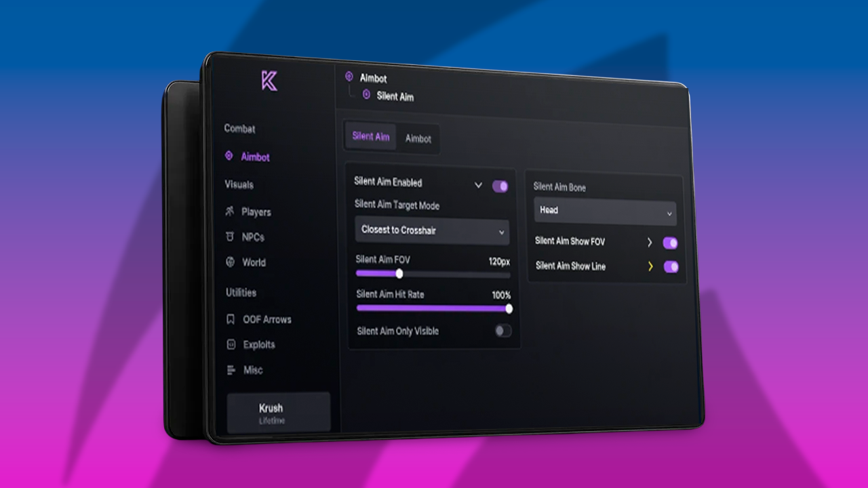Click the Silent Aim Hit Rate slider handle
868x488 pixels.
click(x=509, y=309)
